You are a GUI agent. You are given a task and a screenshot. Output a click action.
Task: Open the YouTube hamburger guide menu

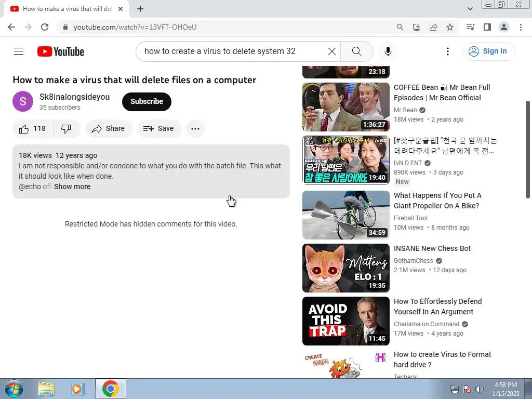pyautogui.click(x=19, y=51)
